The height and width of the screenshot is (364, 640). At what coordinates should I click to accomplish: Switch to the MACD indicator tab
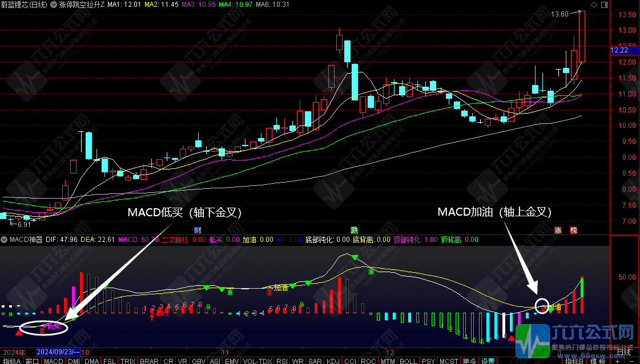pyautogui.click(x=53, y=361)
